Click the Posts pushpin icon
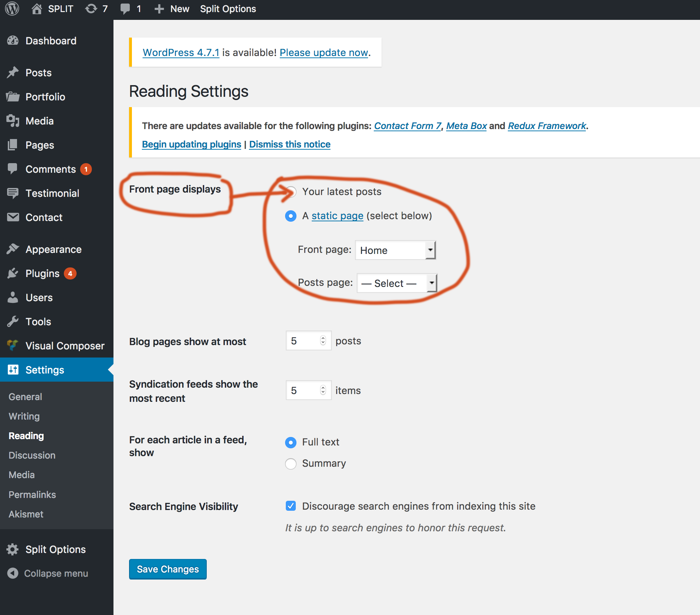The image size is (700, 615). tap(13, 73)
